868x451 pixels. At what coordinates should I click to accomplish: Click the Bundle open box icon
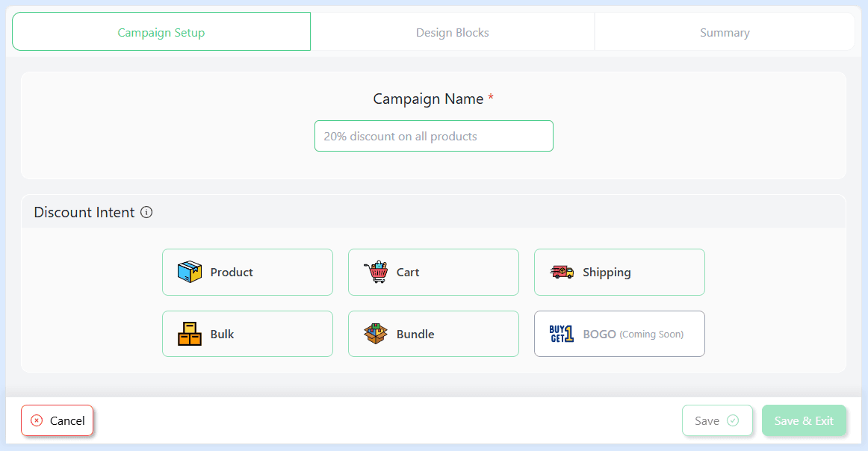(376, 334)
